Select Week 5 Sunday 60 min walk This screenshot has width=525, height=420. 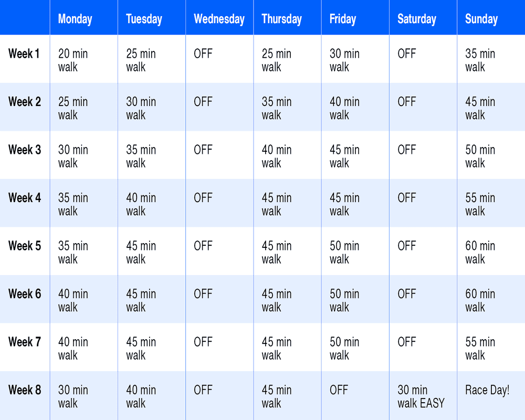[x=480, y=253]
